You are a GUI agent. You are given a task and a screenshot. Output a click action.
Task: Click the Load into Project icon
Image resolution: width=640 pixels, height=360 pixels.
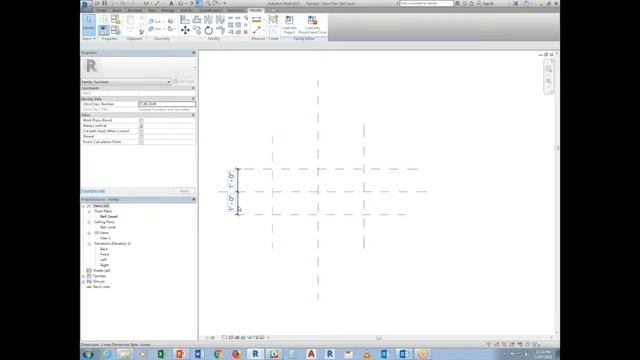tap(289, 24)
